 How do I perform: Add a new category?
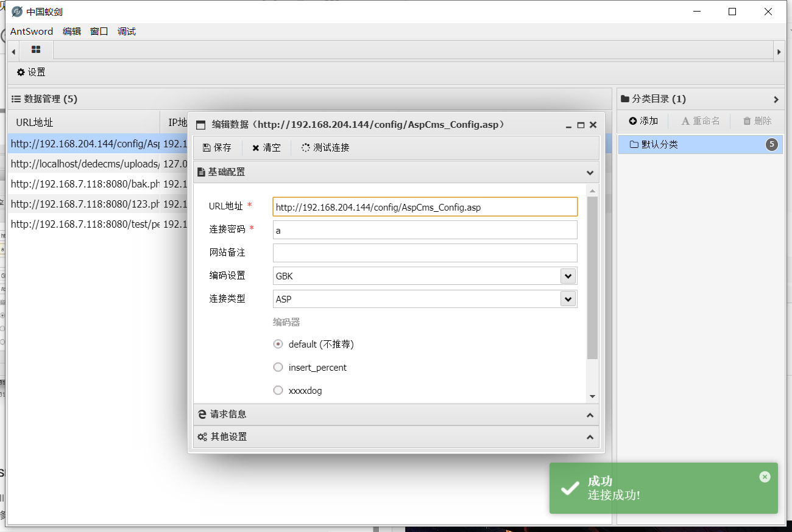click(643, 121)
